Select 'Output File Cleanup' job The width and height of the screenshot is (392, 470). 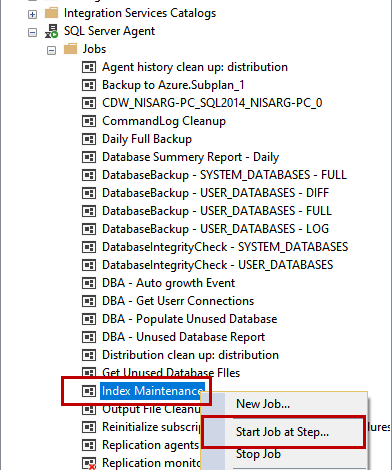[151, 409]
